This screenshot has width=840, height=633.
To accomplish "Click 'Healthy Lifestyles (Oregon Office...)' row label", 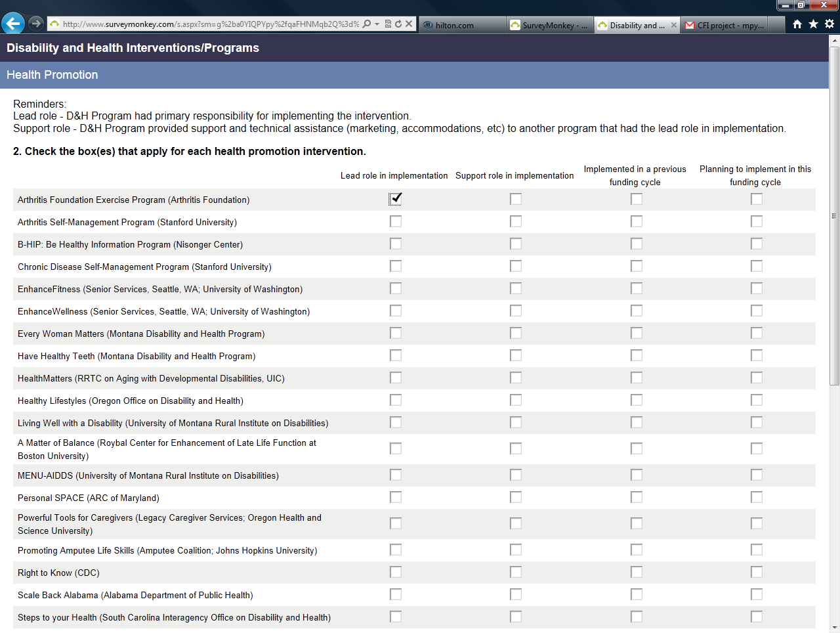I will (131, 401).
